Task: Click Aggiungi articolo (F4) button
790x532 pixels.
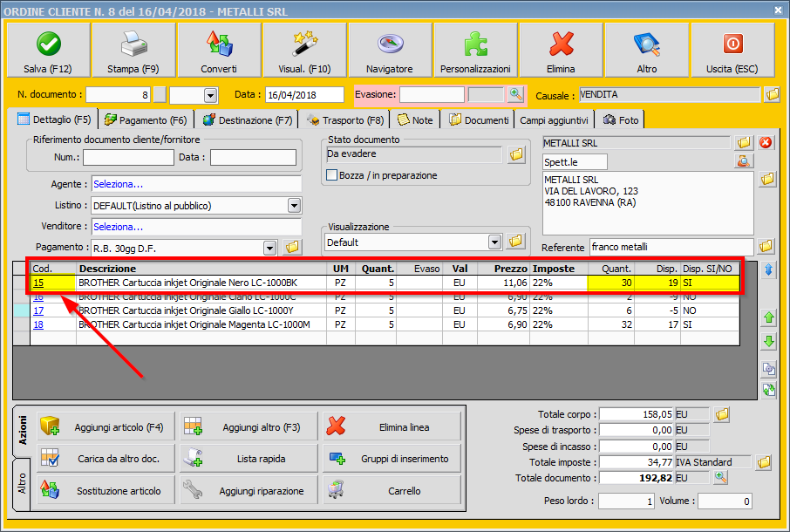Action: coord(106,427)
